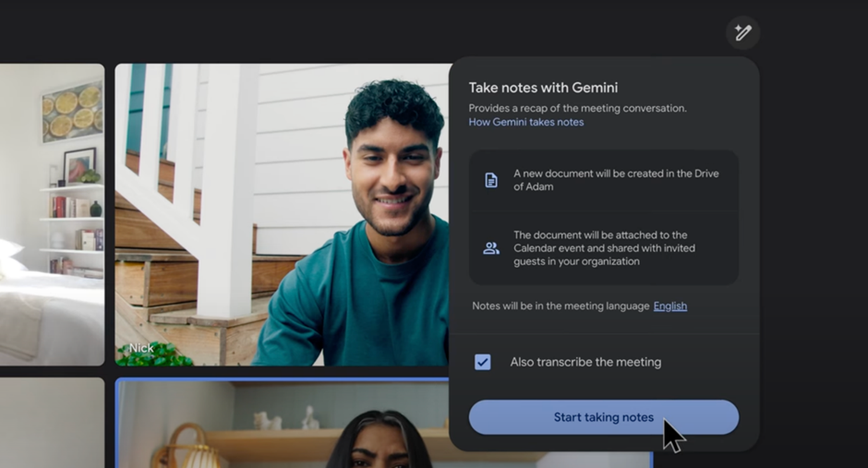Click the people sharing icon
The image size is (868, 468).
point(491,248)
